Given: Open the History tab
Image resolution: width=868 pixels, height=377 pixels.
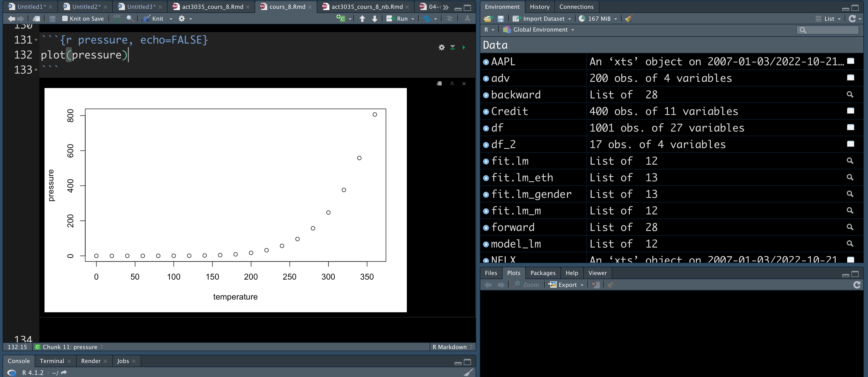Looking at the screenshot, I should coord(540,7).
